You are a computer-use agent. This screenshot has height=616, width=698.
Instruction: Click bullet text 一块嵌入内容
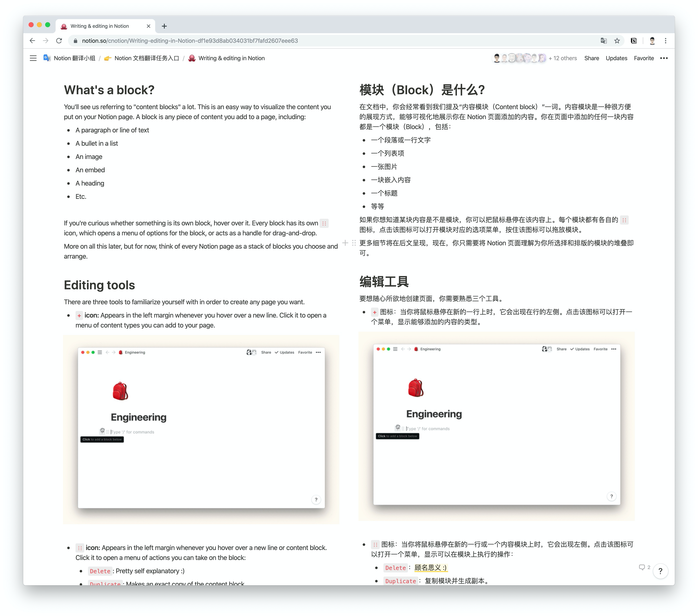391,180
